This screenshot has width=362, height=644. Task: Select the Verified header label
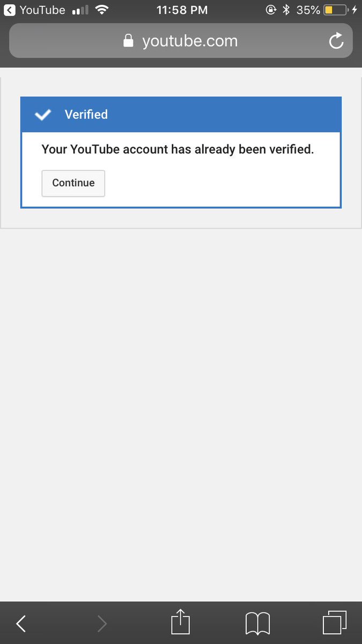click(86, 114)
